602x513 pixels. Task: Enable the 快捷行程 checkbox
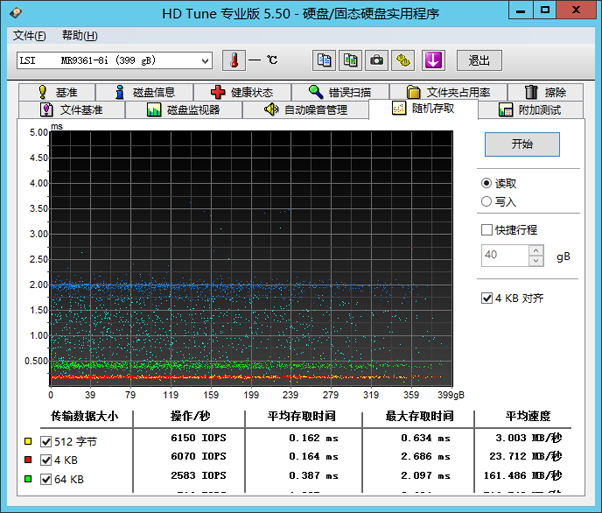(x=486, y=230)
